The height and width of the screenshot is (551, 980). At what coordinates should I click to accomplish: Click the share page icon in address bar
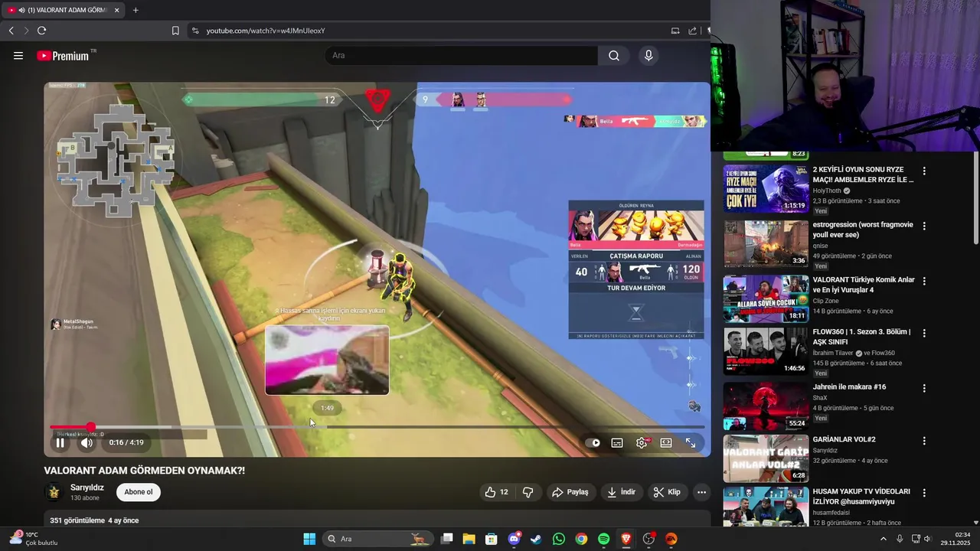pyautogui.click(x=693, y=31)
